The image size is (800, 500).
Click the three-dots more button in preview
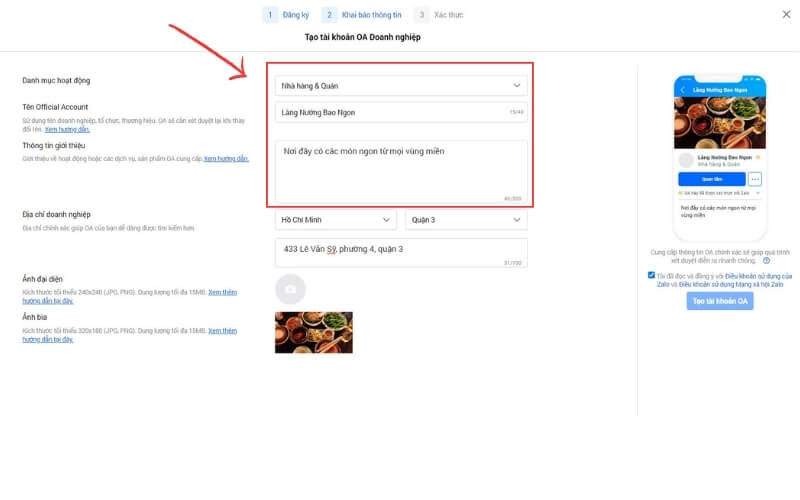pos(755,179)
